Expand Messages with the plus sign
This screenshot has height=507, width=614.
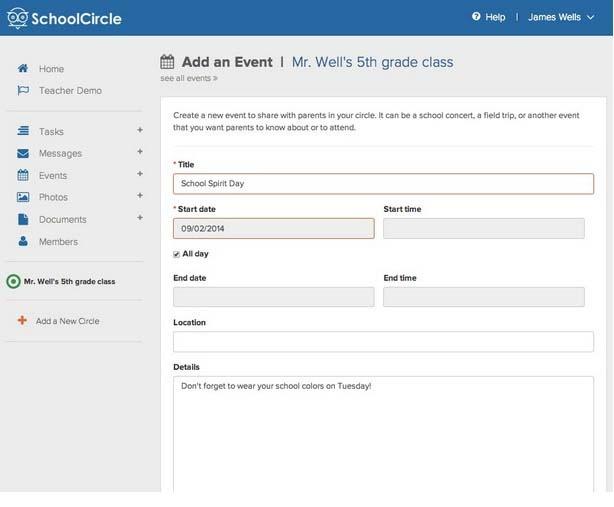[x=140, y=152]
